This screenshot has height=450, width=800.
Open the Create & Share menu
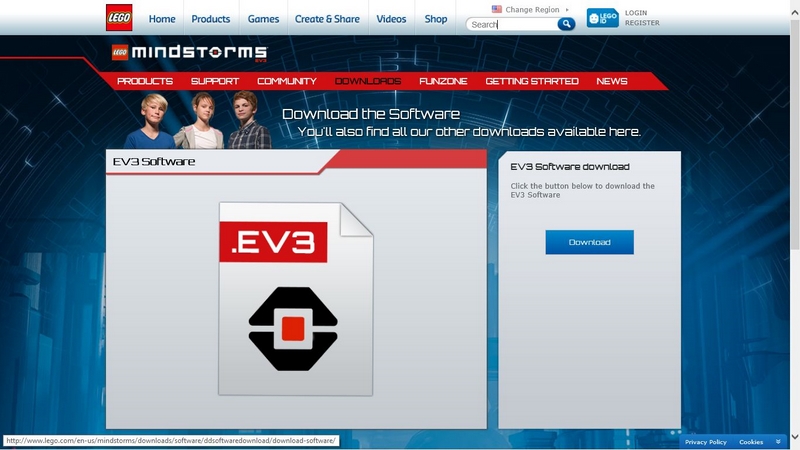pos(327,19)
